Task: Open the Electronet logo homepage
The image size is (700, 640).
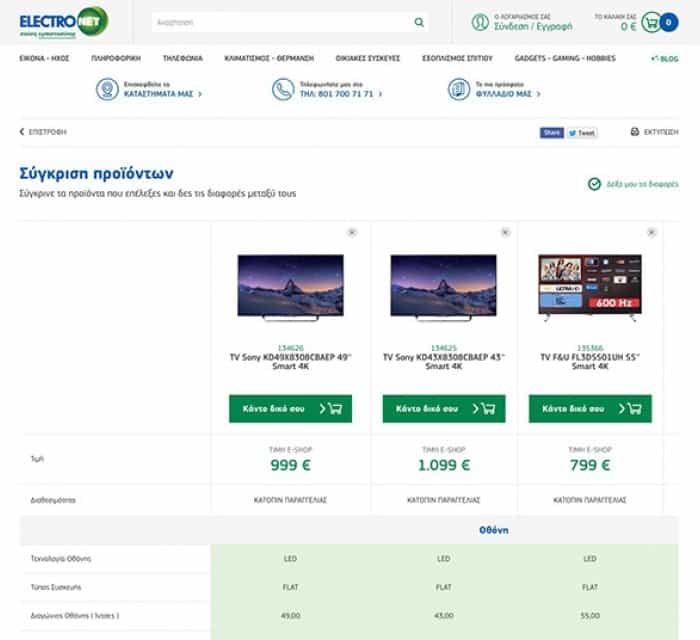Action: click(63, 22)
